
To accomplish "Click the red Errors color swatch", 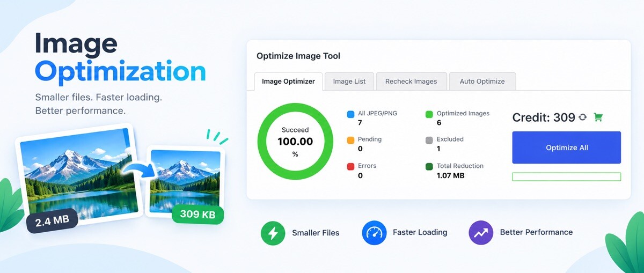I will point(350,167).
